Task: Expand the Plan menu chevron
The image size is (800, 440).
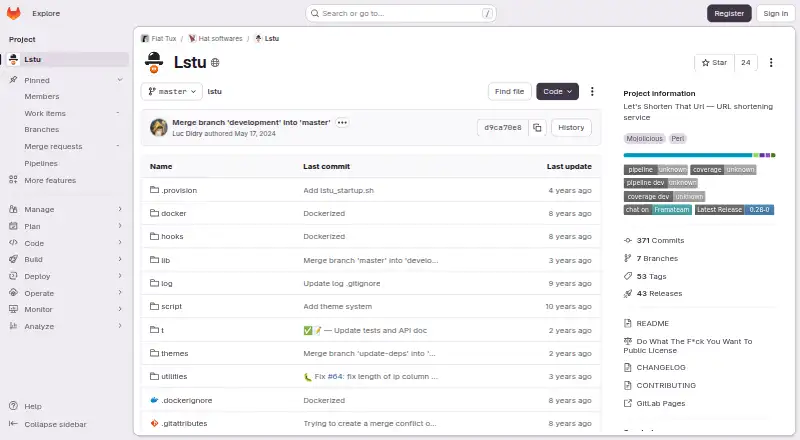Action: (120, 226)
